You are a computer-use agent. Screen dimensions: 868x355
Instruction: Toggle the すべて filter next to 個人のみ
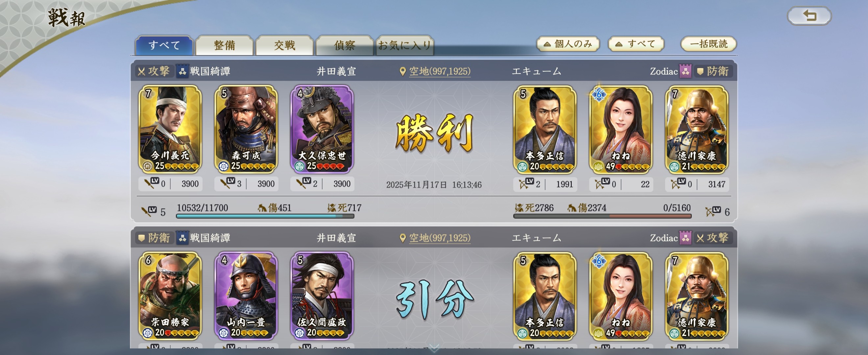(636, 44)
